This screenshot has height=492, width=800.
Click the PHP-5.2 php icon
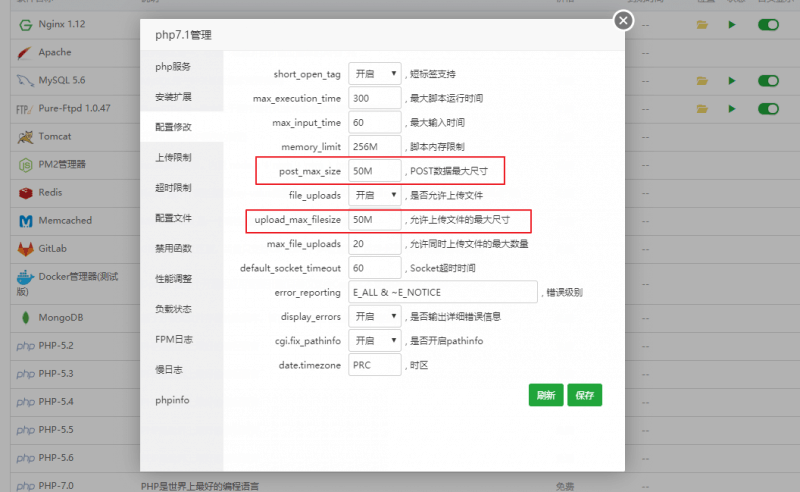(26, 346)
